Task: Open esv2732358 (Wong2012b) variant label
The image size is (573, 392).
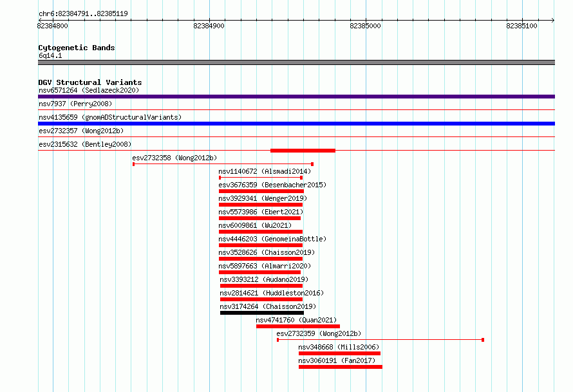Action: pyautogui.click(x=174, y=158)
